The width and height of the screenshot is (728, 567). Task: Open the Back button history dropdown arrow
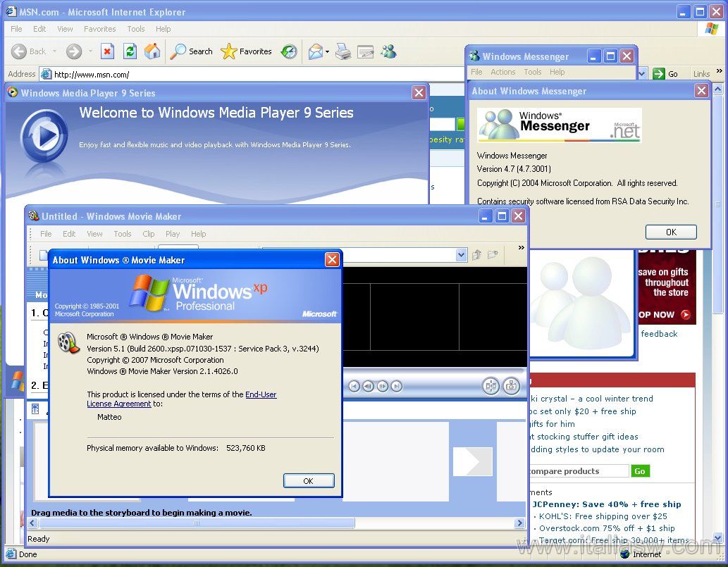coord(55,51)
